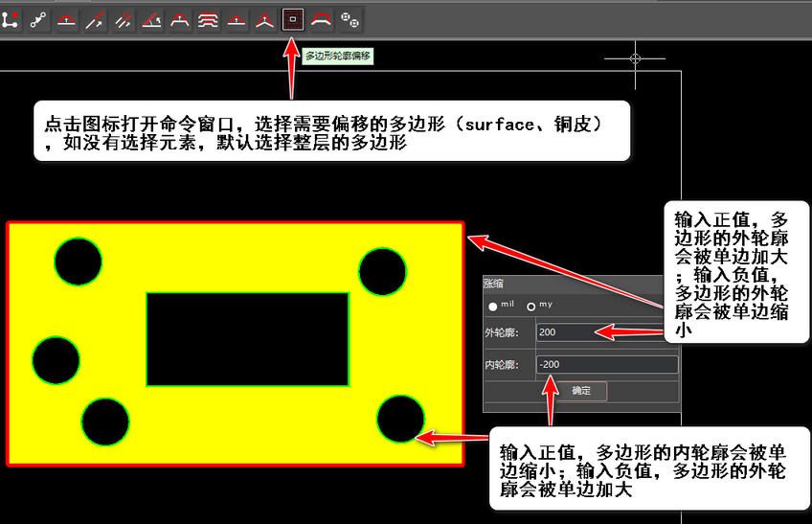This screenshot has width=812, height=524.
Task: Click the black rectangular cutout in polygon
Action: [x=247, y=339]
